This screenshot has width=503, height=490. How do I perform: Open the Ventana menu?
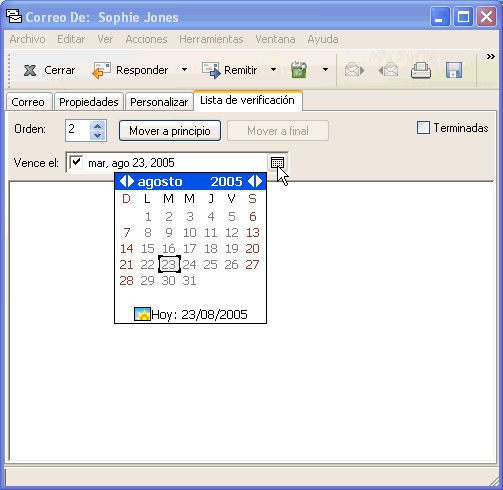point(275,39)
